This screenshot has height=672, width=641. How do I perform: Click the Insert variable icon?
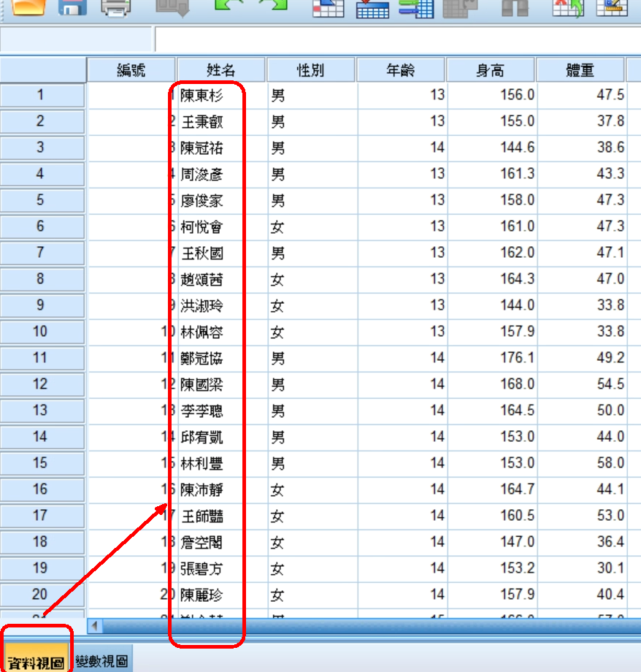(x=612, y=7)
